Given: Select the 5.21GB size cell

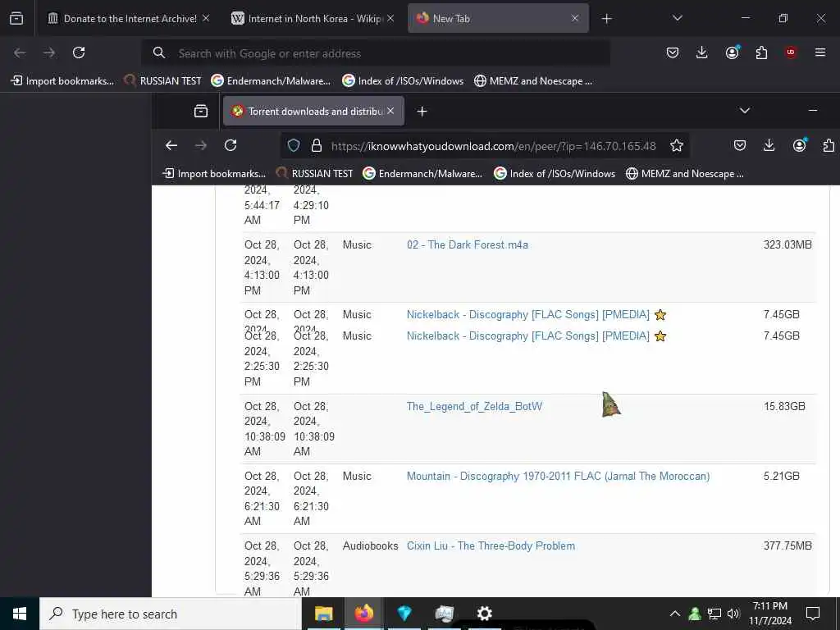Looking at the screenshot, I should click(782, 476).
